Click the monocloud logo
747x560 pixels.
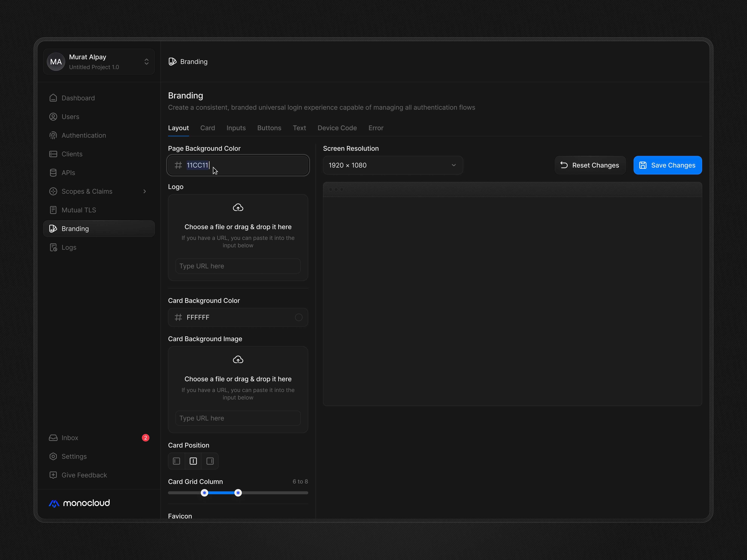click(79, 503)
